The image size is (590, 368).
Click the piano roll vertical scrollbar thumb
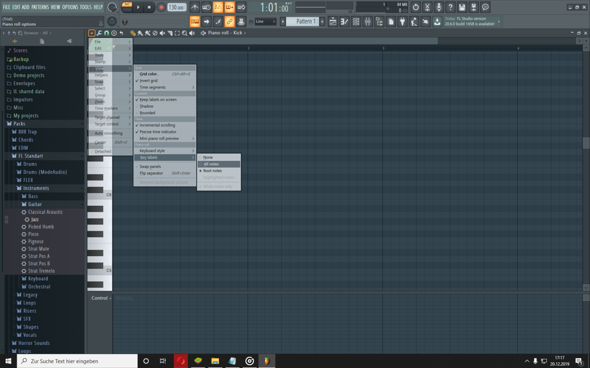click(586, 143)
